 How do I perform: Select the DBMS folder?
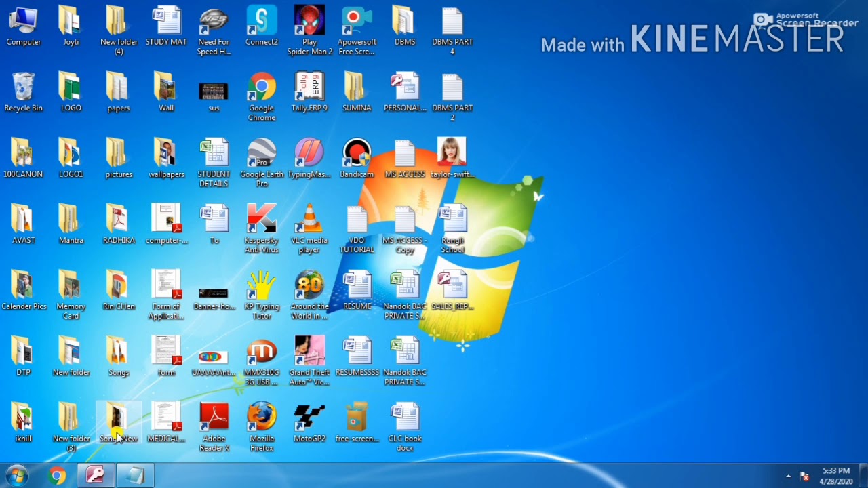(405, 27)
